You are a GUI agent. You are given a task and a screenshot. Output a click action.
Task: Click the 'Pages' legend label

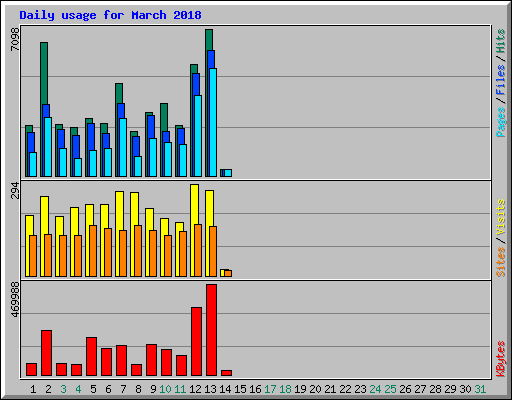click(501, 122)
